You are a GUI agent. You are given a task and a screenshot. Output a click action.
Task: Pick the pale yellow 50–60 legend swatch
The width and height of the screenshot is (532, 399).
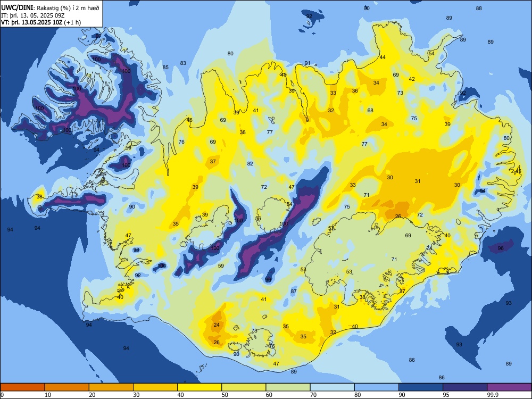point(244,387)
